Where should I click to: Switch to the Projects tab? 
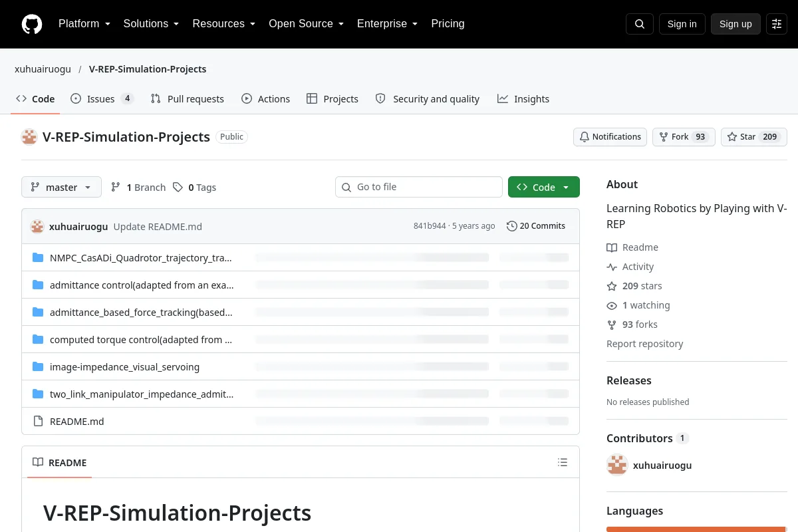332,99
